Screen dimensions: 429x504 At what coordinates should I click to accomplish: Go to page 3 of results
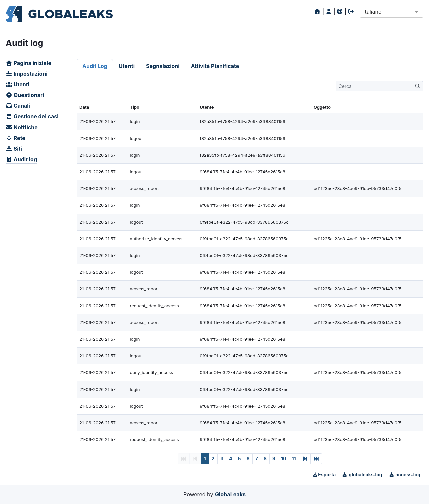pyautogui.click(x=222, y=459)
